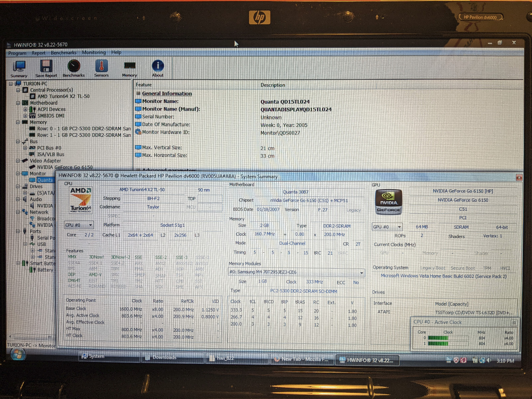The height and width of the screenshot is (399, 532).
Task: Close the CPU #0 Active Clock panel
Action: pos(514,323)
